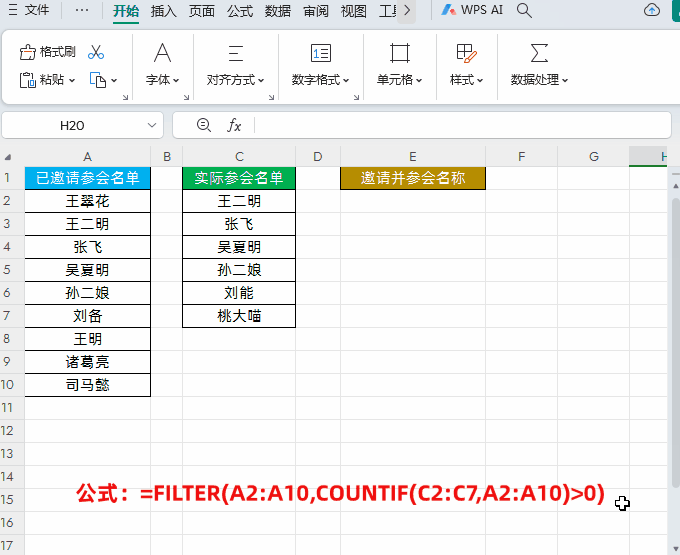Viewport: 680px width, 555px height.
Task: Open the 公式 ribbon tab
Action: pyautogui.click(x=240, y=11)
